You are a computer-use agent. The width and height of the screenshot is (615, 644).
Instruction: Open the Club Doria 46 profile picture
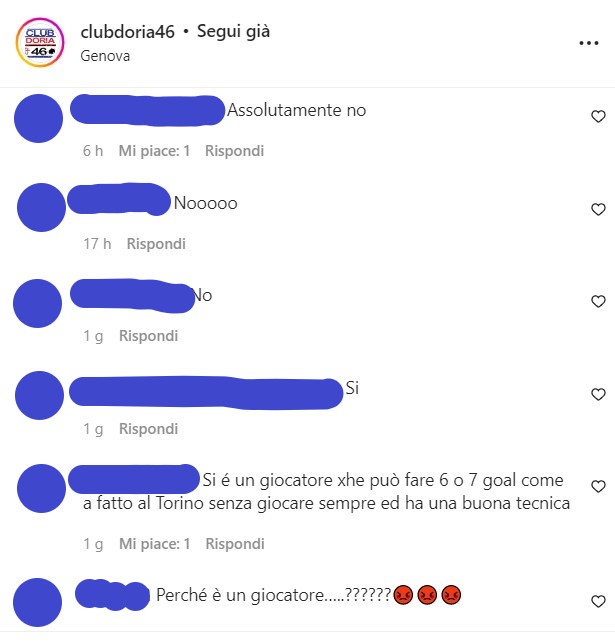40,42
